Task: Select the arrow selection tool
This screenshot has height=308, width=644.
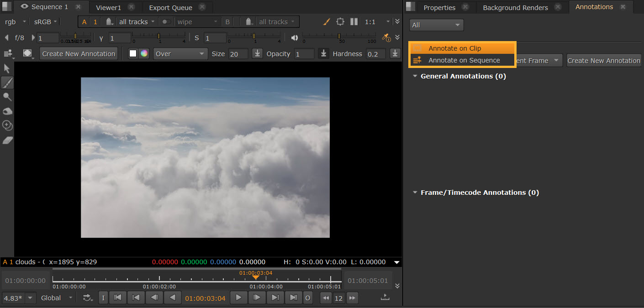Action: click(x=7, y=68)
